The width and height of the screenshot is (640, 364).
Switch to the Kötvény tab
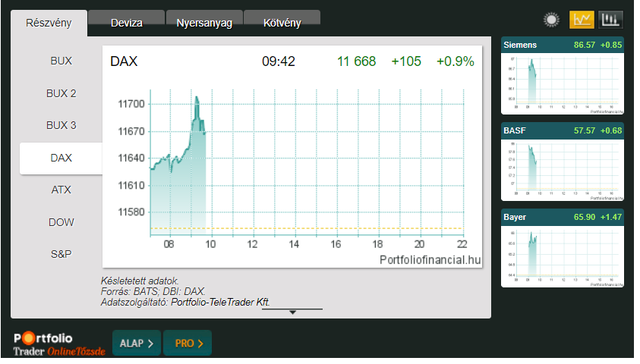coord(282,23)
